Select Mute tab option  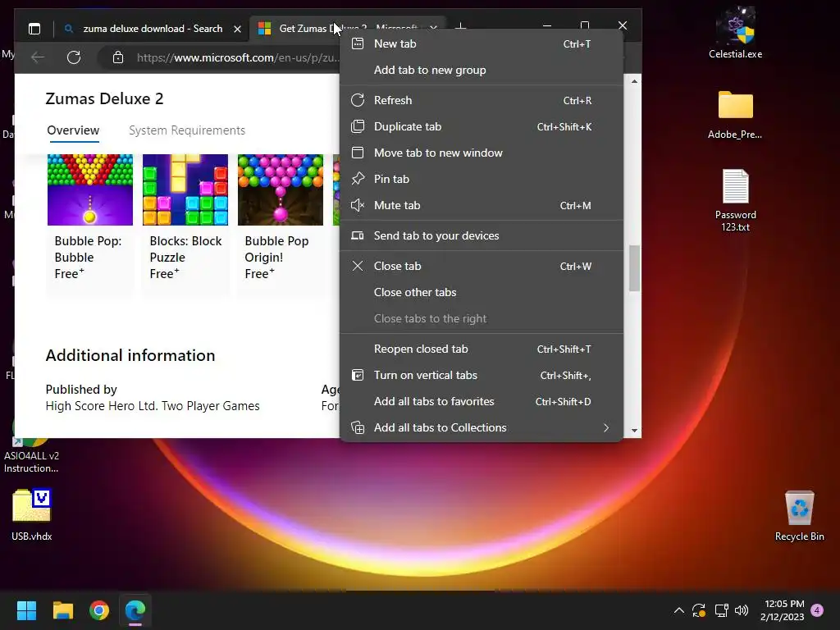click(x=481, y=205)
